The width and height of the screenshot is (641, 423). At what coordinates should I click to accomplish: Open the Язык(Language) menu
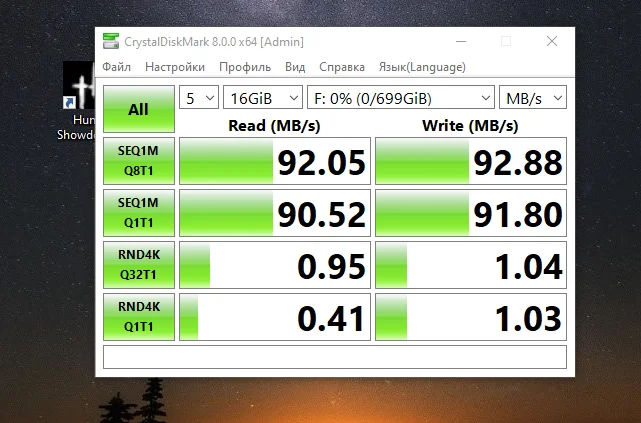(x=422, y=67)
